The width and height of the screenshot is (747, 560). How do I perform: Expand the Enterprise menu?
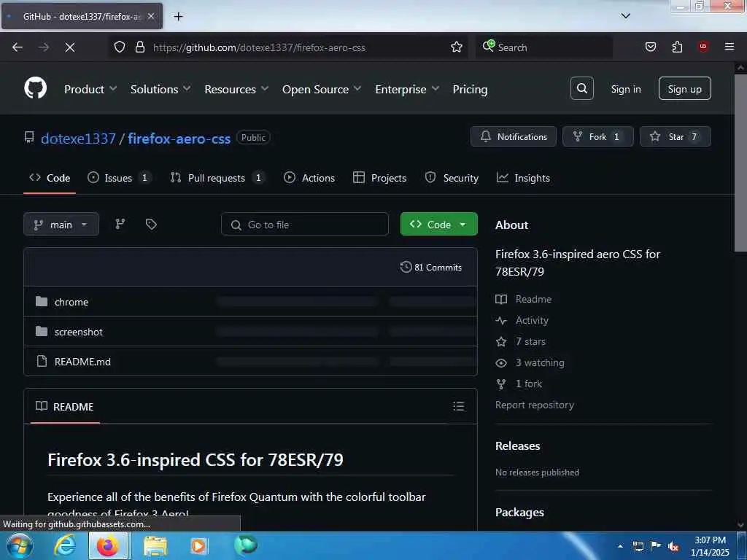[x=407, y=89]
